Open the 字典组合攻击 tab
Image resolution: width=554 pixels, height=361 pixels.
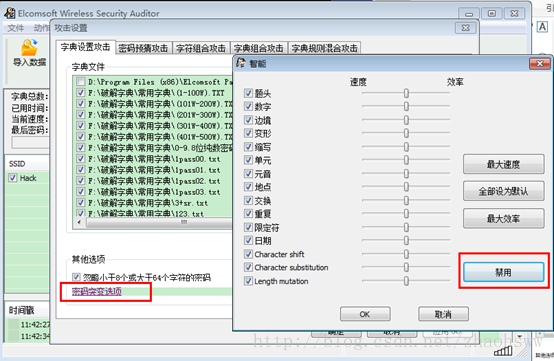[x=259, y=48]
